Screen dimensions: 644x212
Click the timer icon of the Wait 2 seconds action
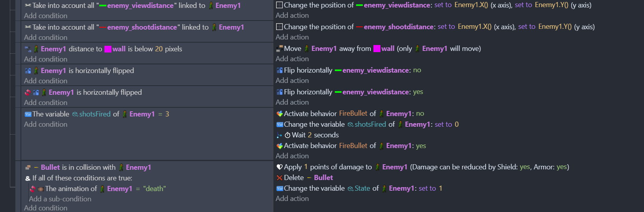tap(288, 135)
